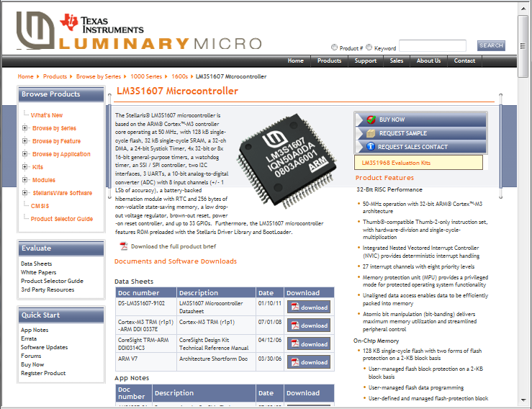532x409 pixels.
Task: Open App Notes under Quick Start
Action: point(35,330)
